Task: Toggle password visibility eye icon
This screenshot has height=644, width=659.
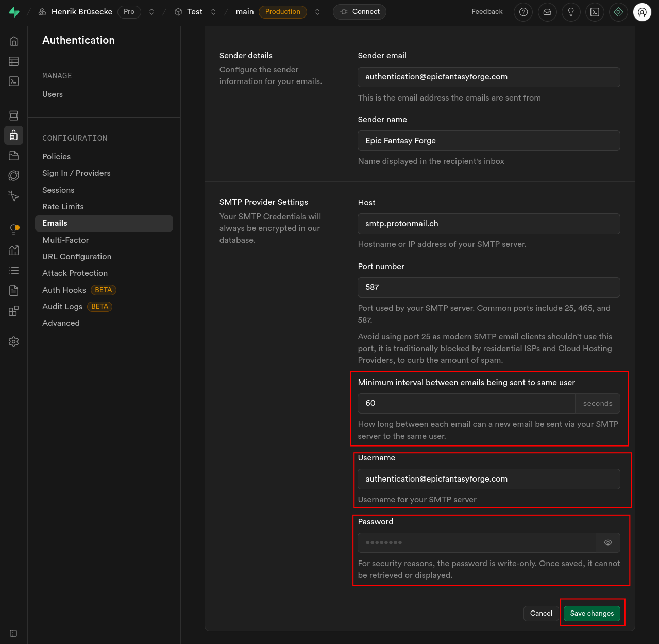Action: [x=608, y=542]
